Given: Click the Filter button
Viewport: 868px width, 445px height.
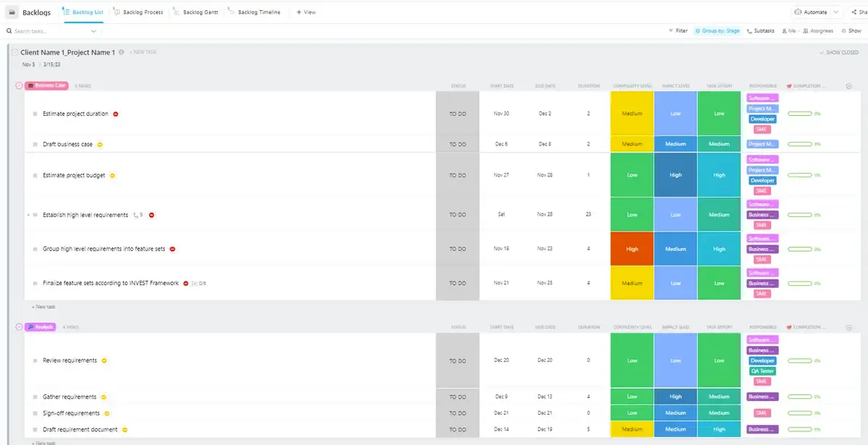Looking at the screenshot, I should 678,31.
